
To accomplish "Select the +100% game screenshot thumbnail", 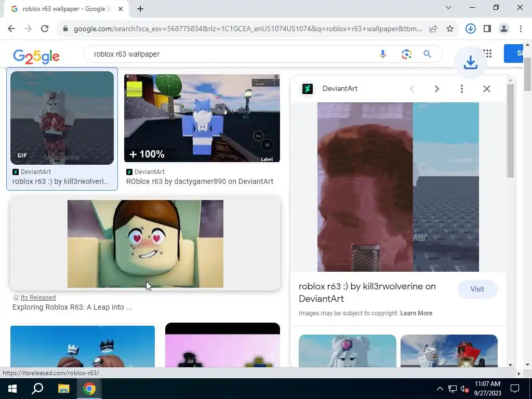I will click(x=202, y=118).
